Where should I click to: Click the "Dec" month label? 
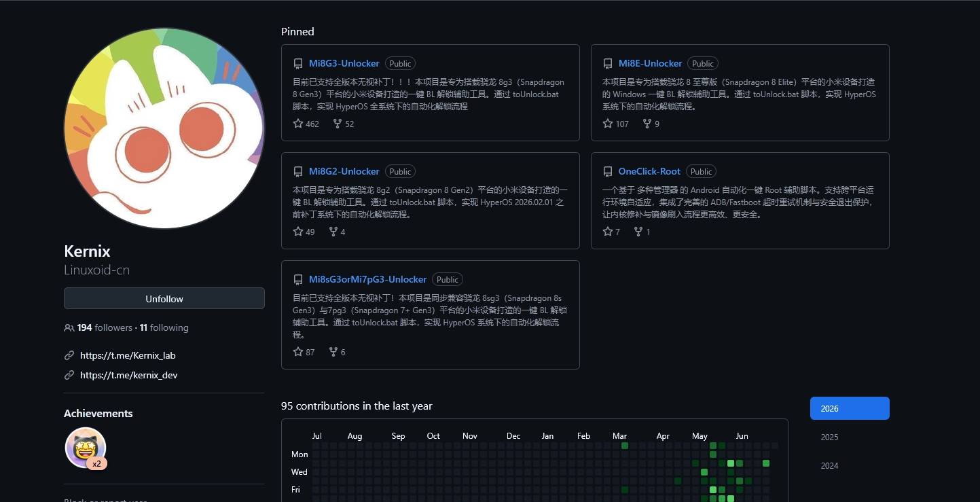[513, 436]
